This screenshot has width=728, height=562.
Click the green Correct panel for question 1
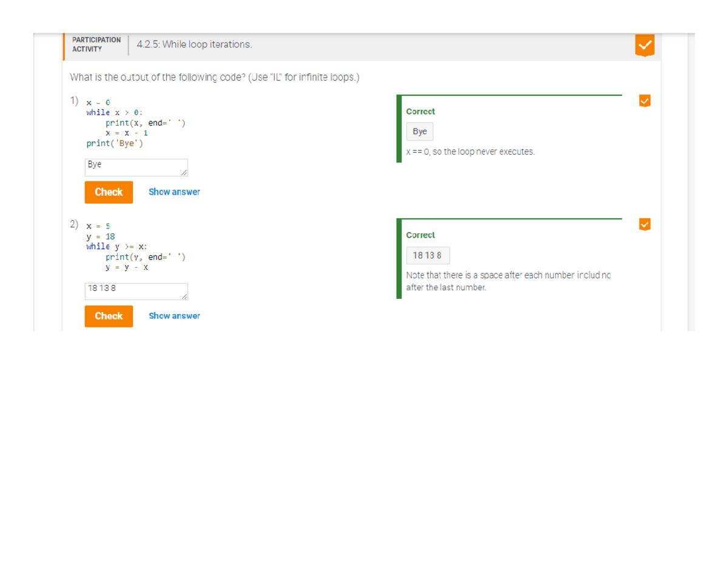[x=510, y=127]
